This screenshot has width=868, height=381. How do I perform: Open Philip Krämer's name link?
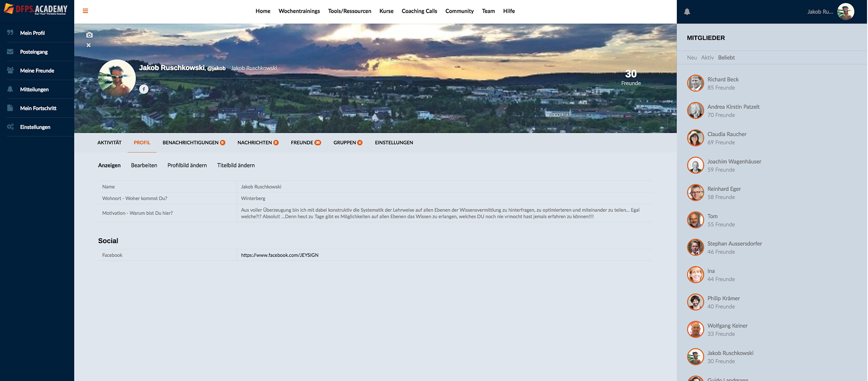click(x=723, y=298)
